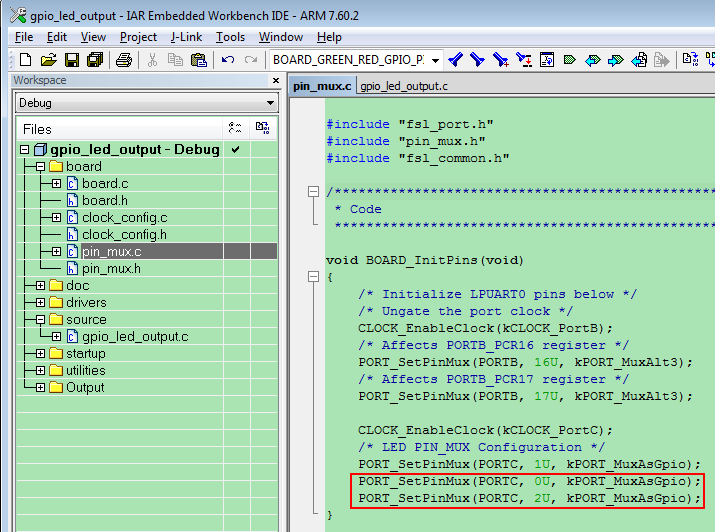The image size is (715, 532).
Task: Click the Navigate Forward icon
Action: [x=662, y=60]
